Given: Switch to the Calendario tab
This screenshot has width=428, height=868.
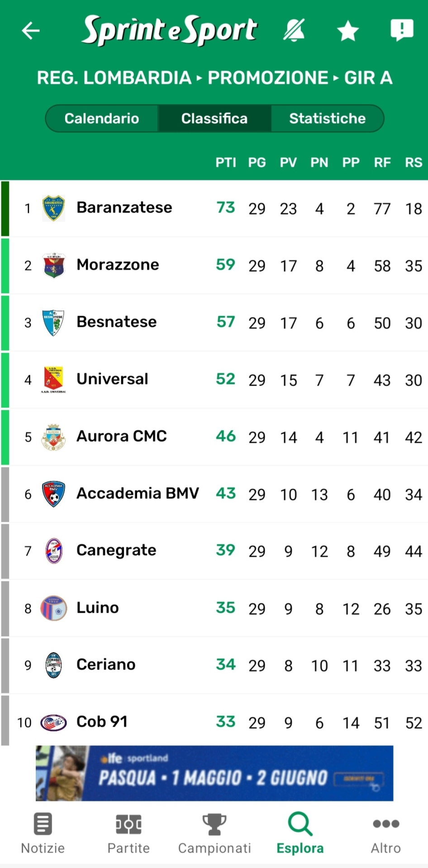Looking at the screenshot, I should click(x=102, y=118).
